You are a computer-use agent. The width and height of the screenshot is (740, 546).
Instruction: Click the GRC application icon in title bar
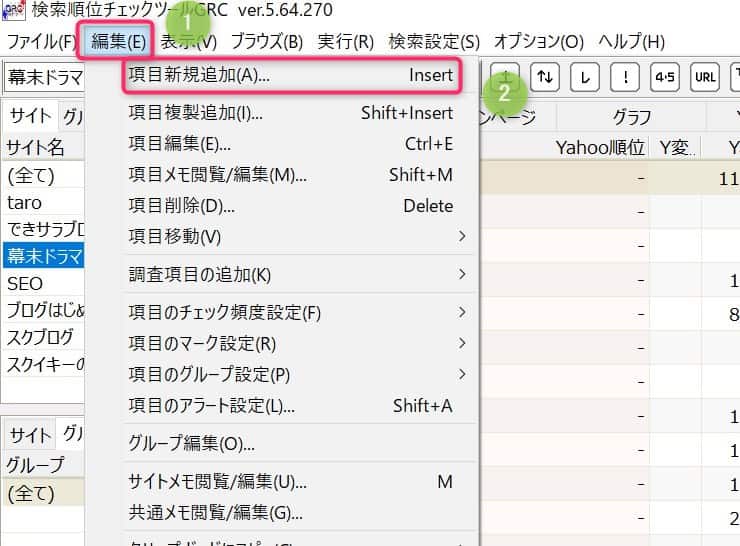[14, 9]
